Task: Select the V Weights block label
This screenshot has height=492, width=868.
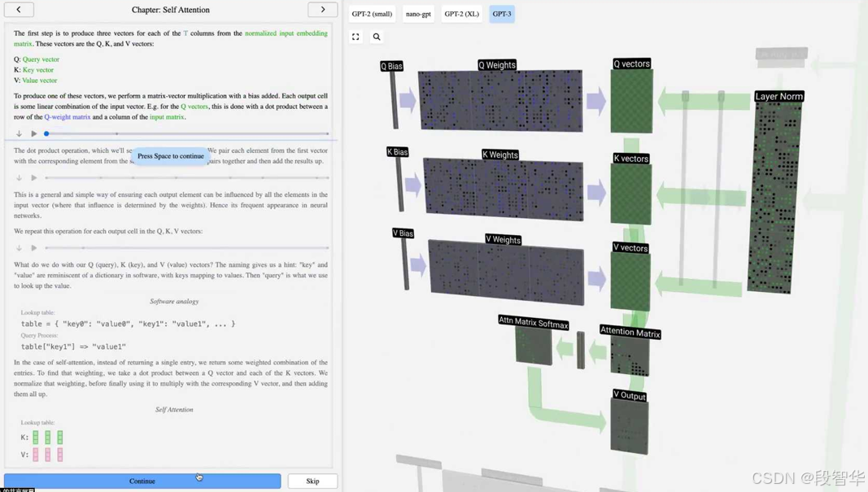Action: coord(504,239)
